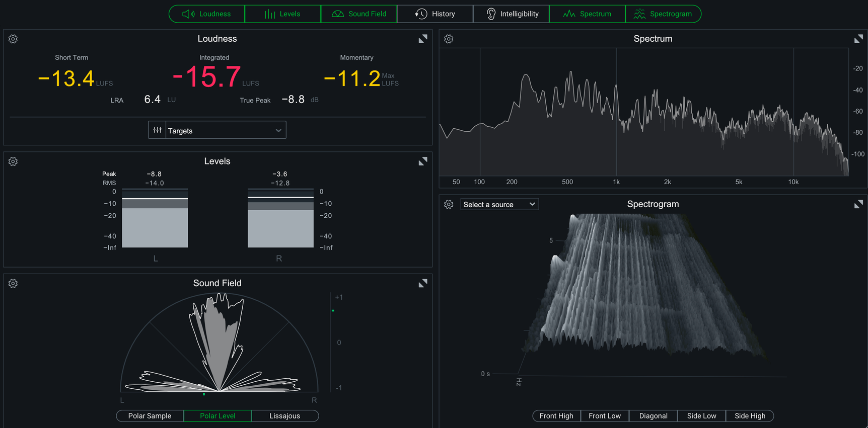Select Polar Level mode

[x=218, y=416]
